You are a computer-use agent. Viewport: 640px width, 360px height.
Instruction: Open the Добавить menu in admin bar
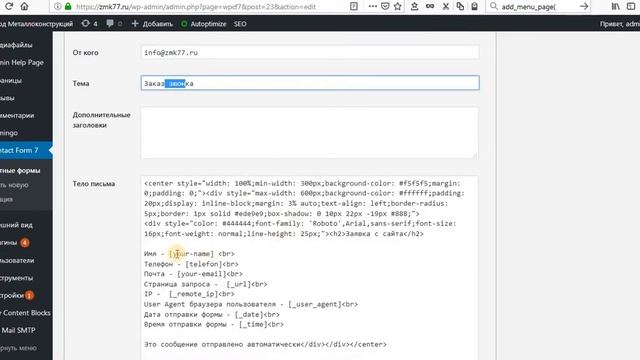click(152, 24)
